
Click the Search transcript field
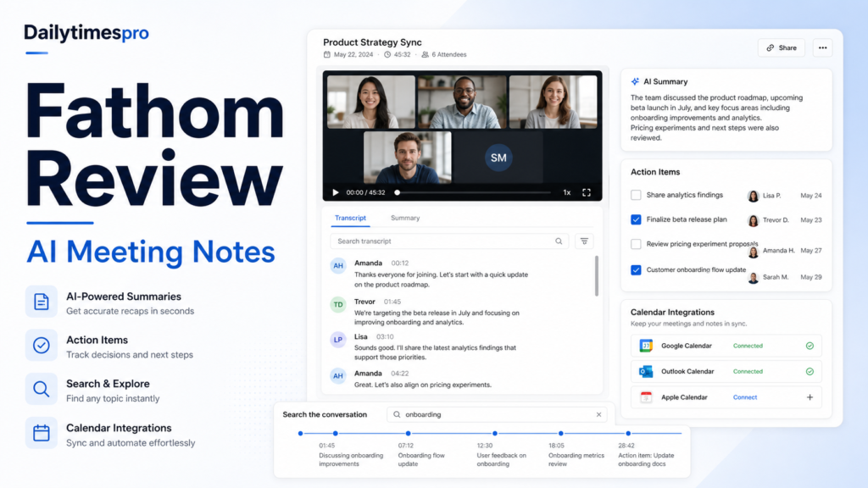pyautogui.click(x=449, y=241)
